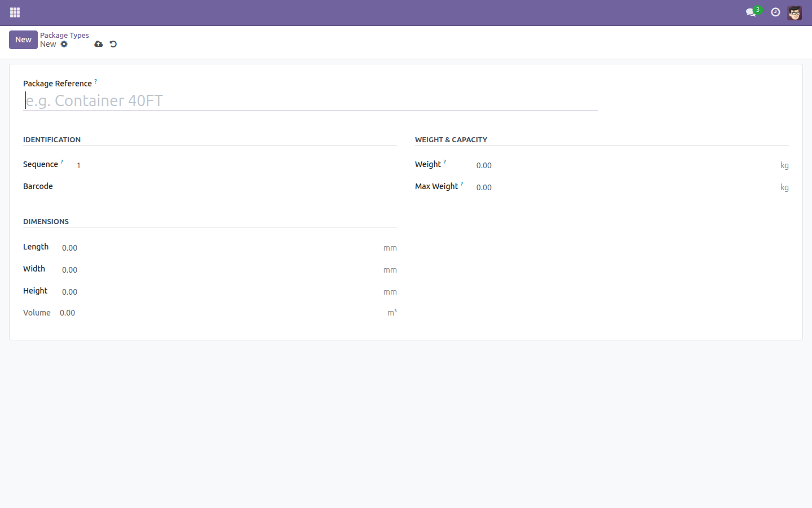Show Weight help tooltip mark

(x=445, y=162)
